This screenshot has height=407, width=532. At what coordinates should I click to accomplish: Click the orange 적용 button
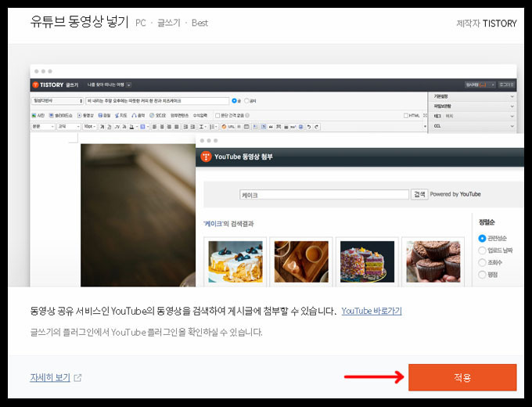pyautogui.click(x=462, y=377)
